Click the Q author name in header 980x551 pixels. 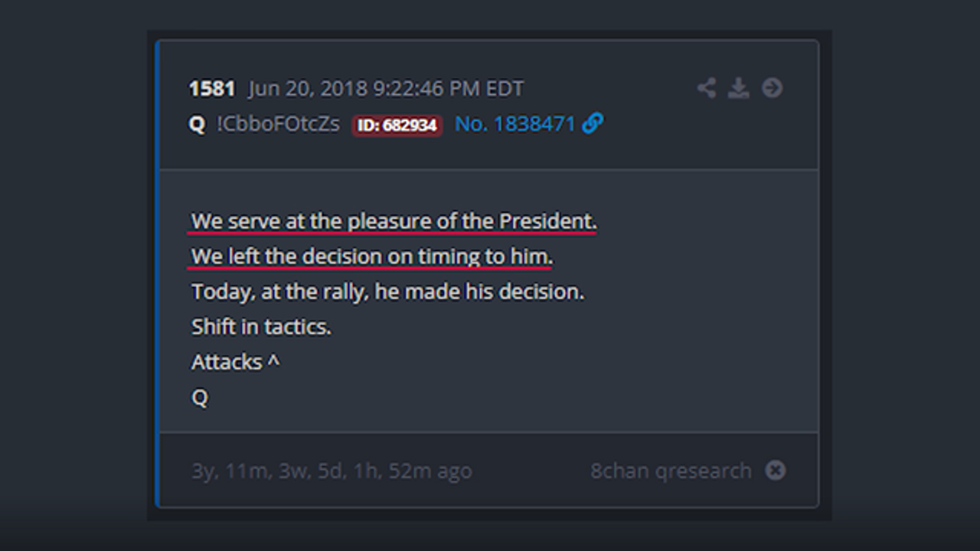pyautogui.click(x=197, y=124)
